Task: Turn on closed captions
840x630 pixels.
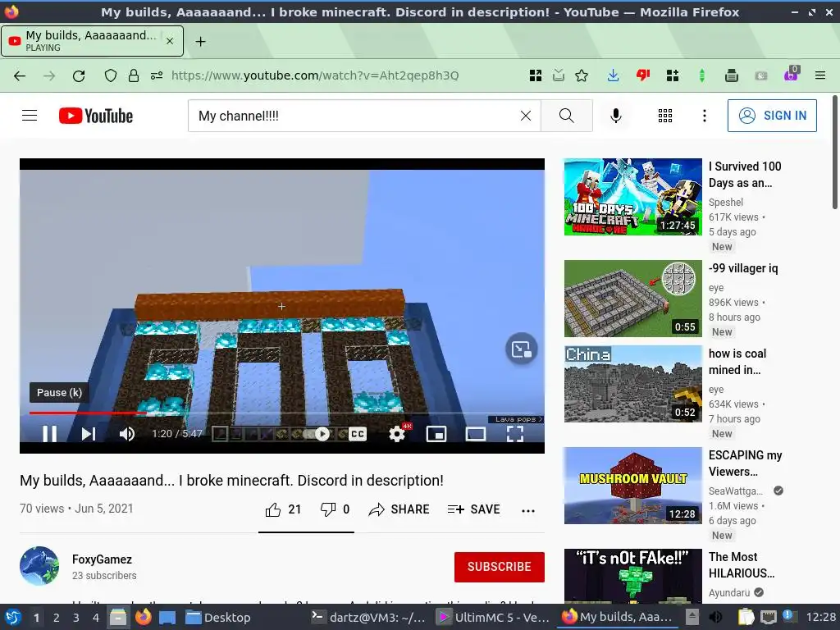Action: (x=358, y=433)
